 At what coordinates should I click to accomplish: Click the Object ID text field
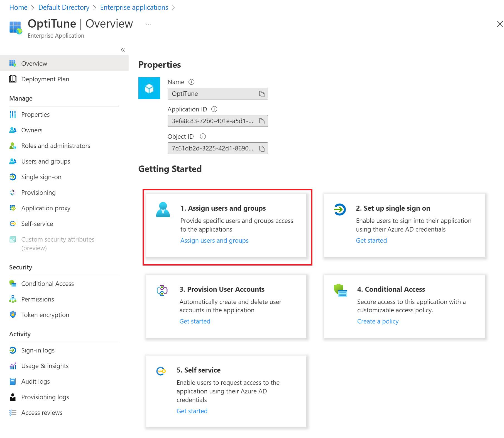[x=218, y=148]
